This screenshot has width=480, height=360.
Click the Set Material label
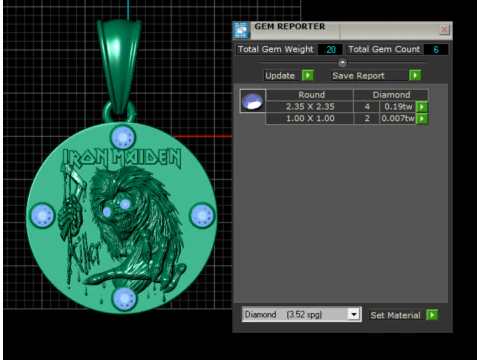(x=395, y=315)
